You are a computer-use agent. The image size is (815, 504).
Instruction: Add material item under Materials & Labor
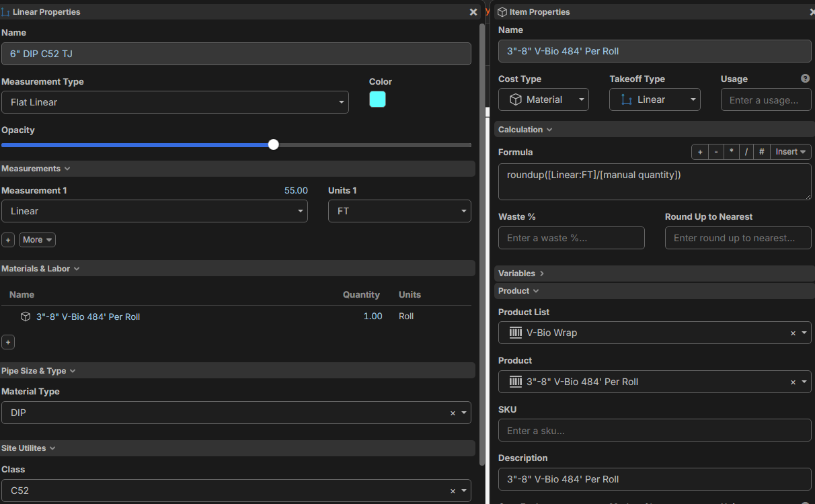tap(8, 342)
